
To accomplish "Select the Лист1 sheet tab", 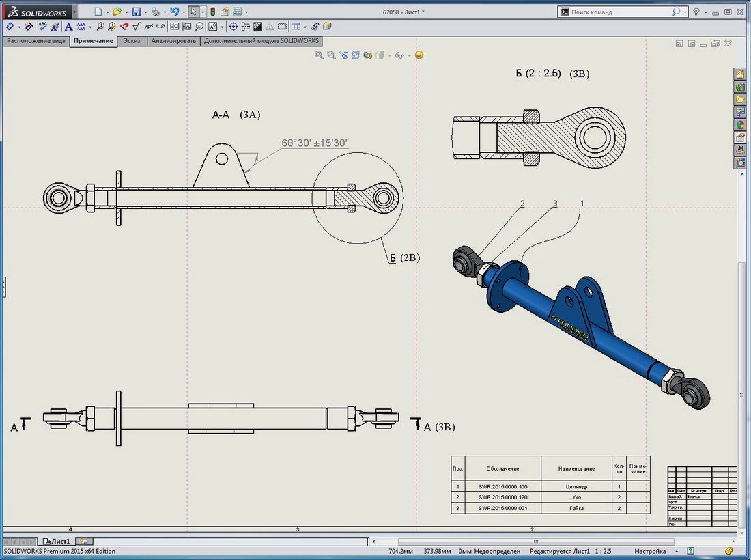I will click(x=57, y=542).
